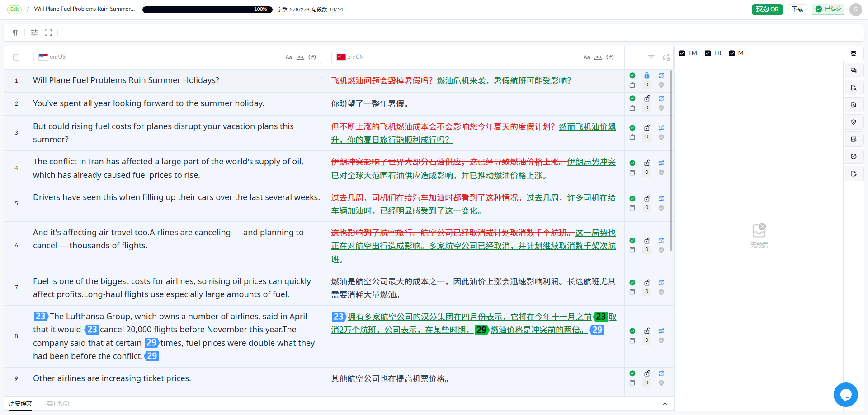Open the comments panel icon
868x415 pixels.
(x=854, y=70)
